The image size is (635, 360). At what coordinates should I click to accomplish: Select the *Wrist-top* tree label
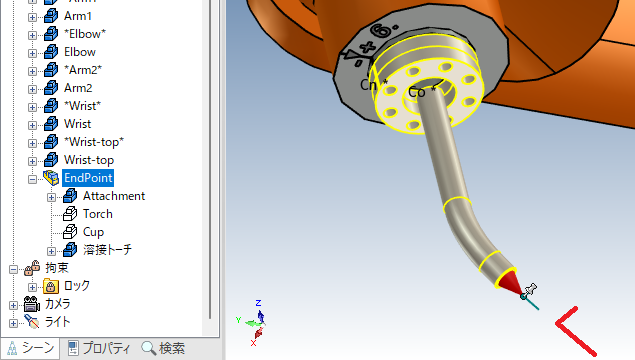tap(94, 142)
